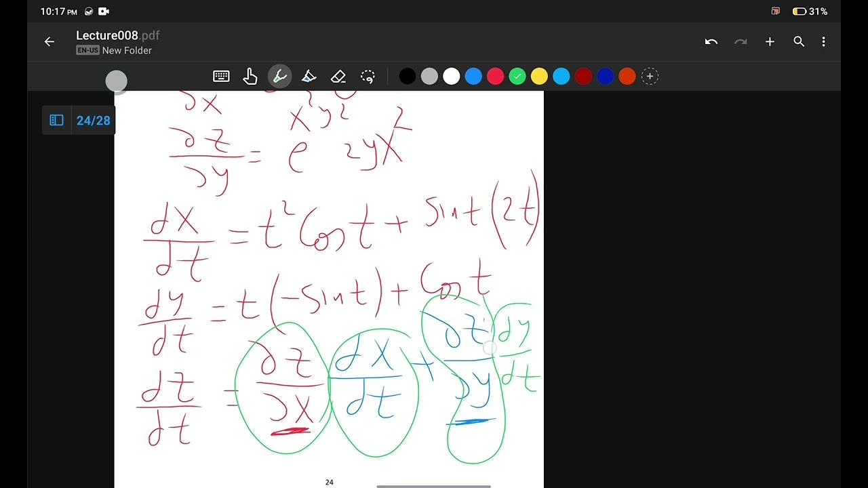Tap the screen recording camera status icon
868x488 pixels.
coord(104,12)
